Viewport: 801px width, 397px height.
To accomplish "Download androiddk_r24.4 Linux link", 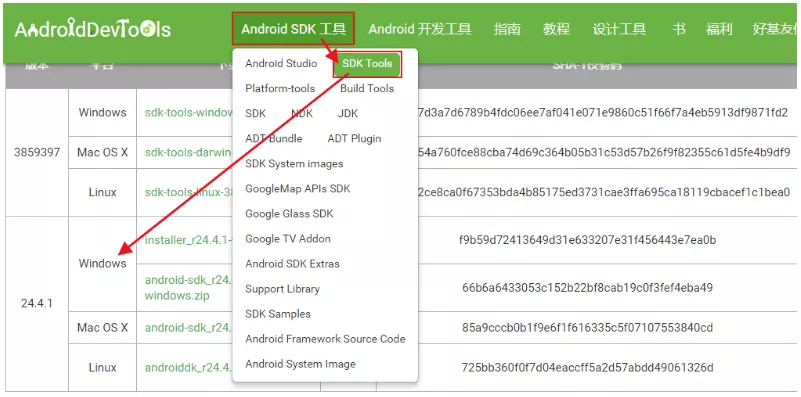I will coord(189,367).
